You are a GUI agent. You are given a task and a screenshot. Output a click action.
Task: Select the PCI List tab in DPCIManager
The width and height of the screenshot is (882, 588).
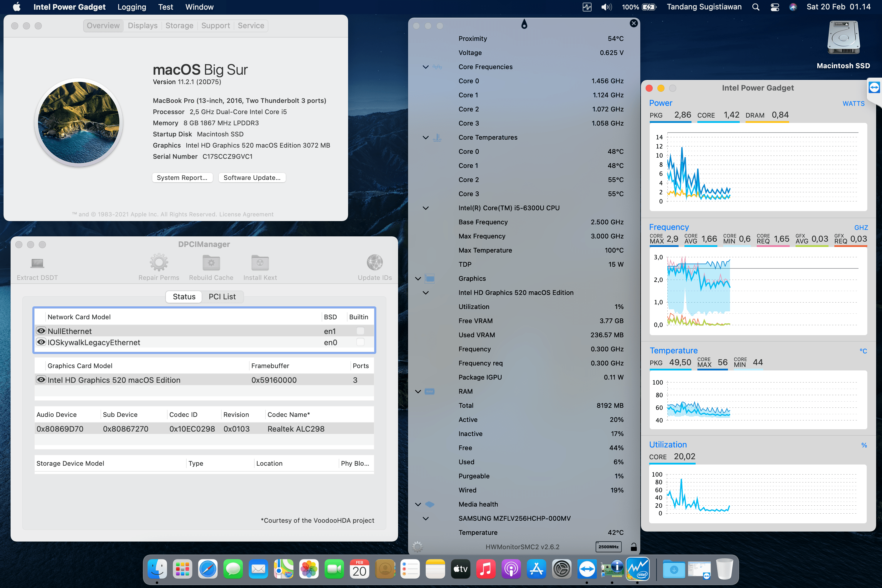tap(222, 297)
